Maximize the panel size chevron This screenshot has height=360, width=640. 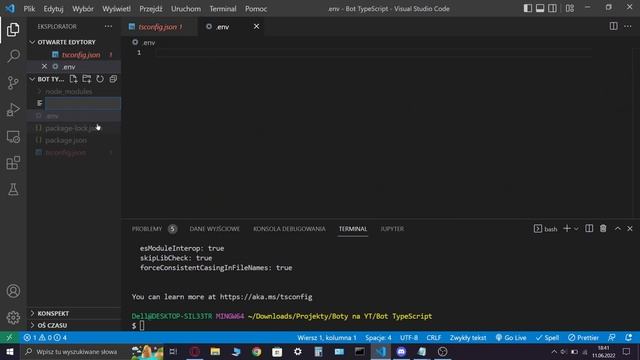[x=618, y=229]
